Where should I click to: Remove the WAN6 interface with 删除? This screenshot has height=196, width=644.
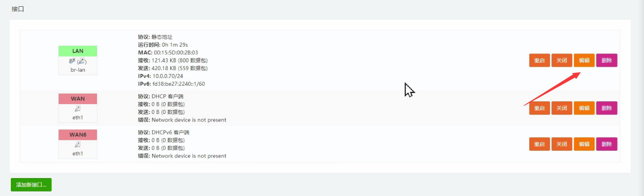(607, 144)
